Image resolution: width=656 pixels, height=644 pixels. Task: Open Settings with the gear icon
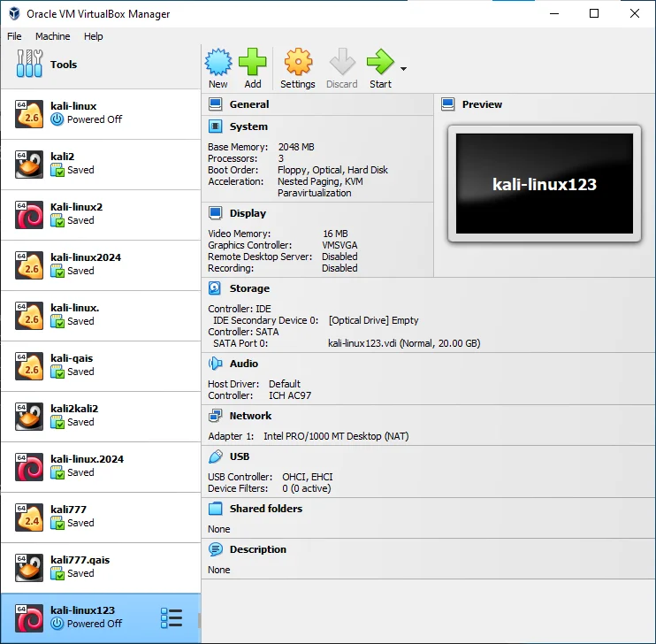(x=298, y=62)
